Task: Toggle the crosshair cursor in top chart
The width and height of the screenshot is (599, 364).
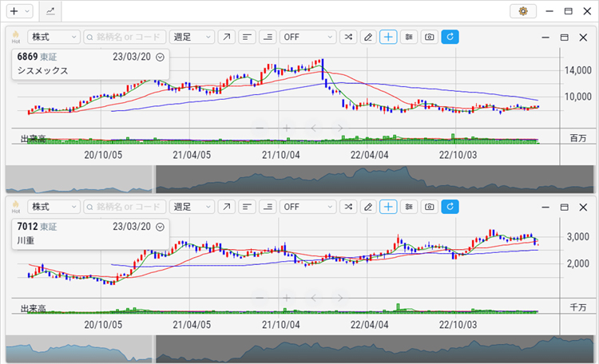Action: tap(389, 37)
